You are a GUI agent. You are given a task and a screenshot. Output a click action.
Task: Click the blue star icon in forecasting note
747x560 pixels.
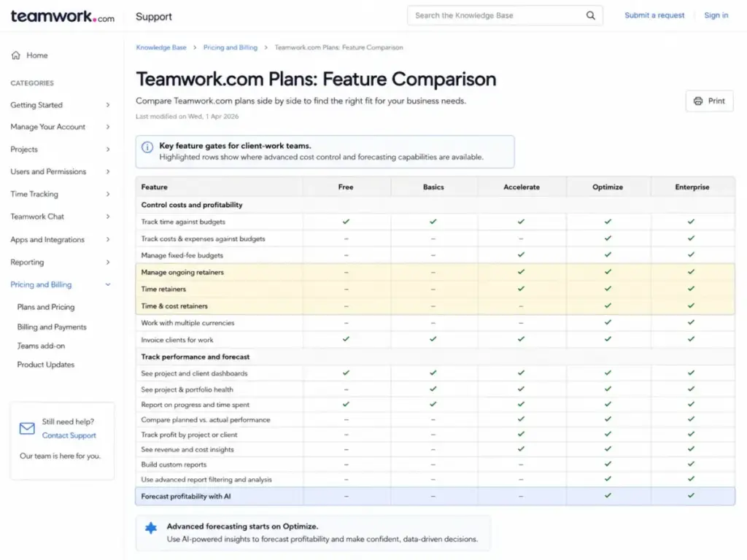click(x=151, y=528)
